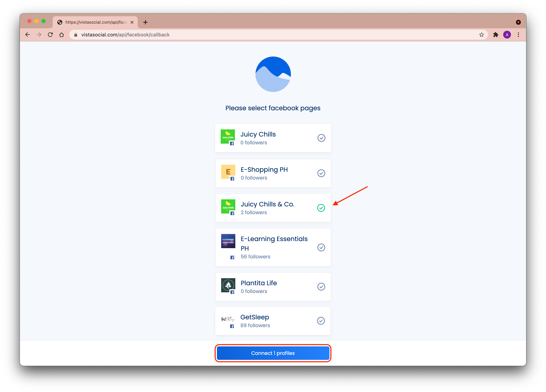
Task: Click the 'E-Learning Essentials PH' page name
Action: (x=274, y=244)
